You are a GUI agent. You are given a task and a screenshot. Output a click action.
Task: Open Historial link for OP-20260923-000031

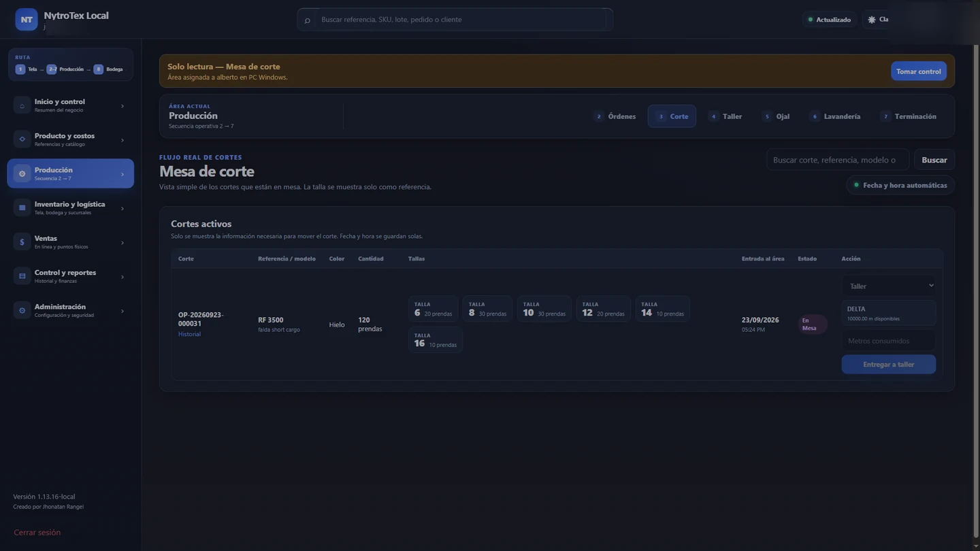(189, 334)
